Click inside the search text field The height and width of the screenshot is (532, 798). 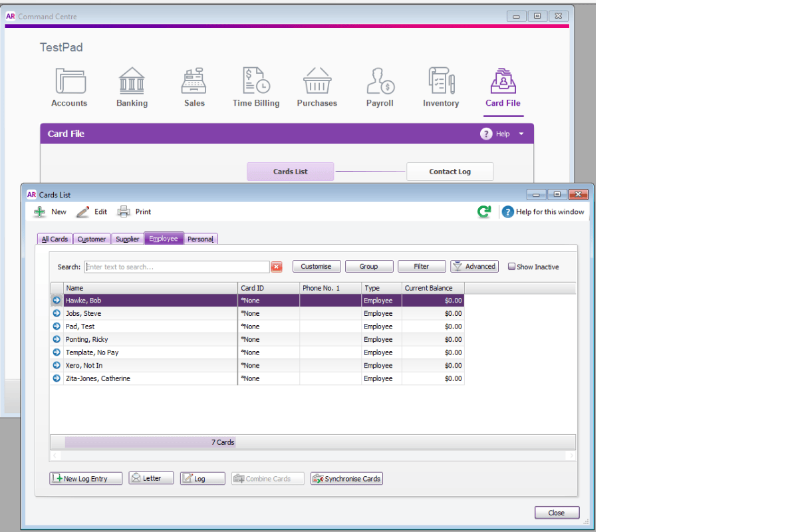pos(176,266)
